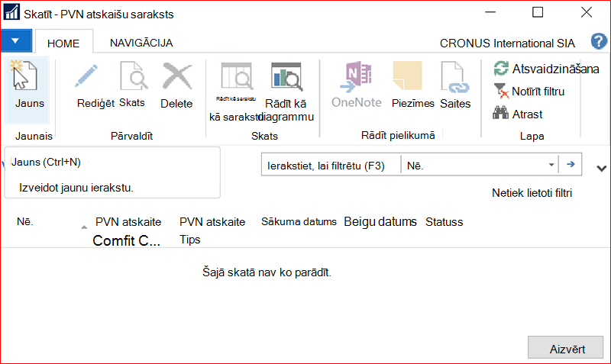
Task: Switch to the HOME tab
Action: (x=63, y=43)
